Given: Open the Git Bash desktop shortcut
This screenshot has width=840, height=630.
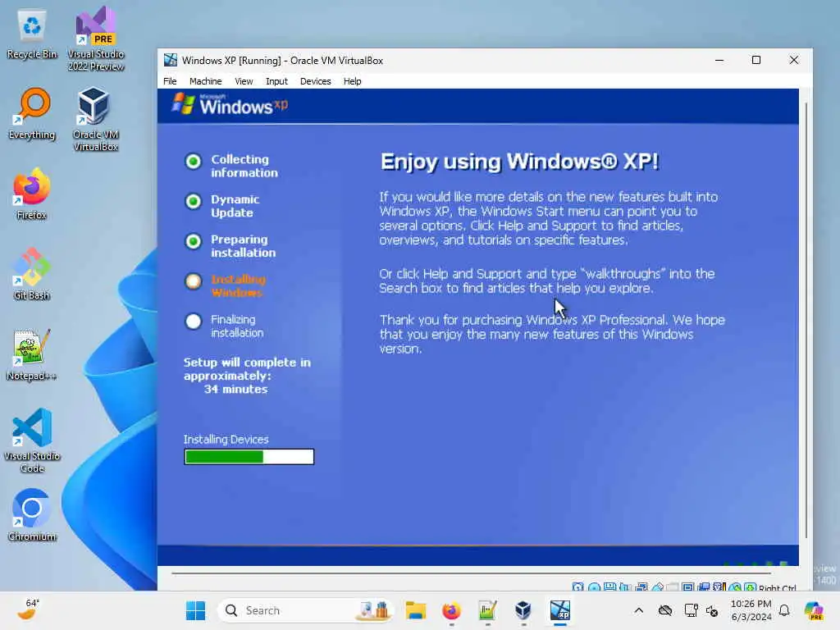Looking at the screenshot, I should 32,274.
